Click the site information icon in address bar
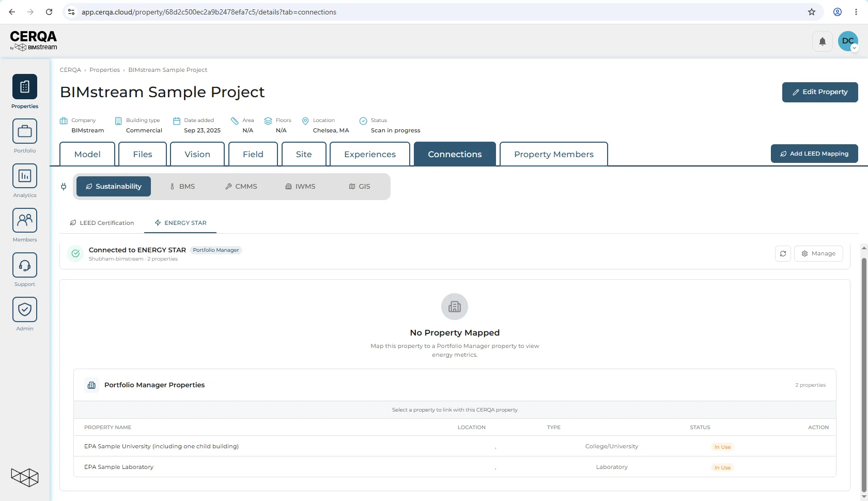Image resolution: width=868 pixels, height=501 pixels. click(71, 12)
